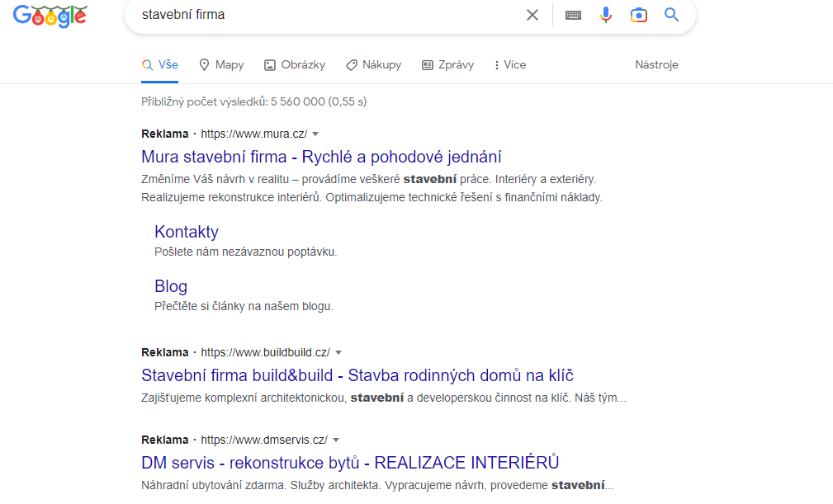The width and height of the screenshot is (833, 504).
Task: Click 'Pošlete nám nezávaznou poptávku.' text
Action: point(245,252)
